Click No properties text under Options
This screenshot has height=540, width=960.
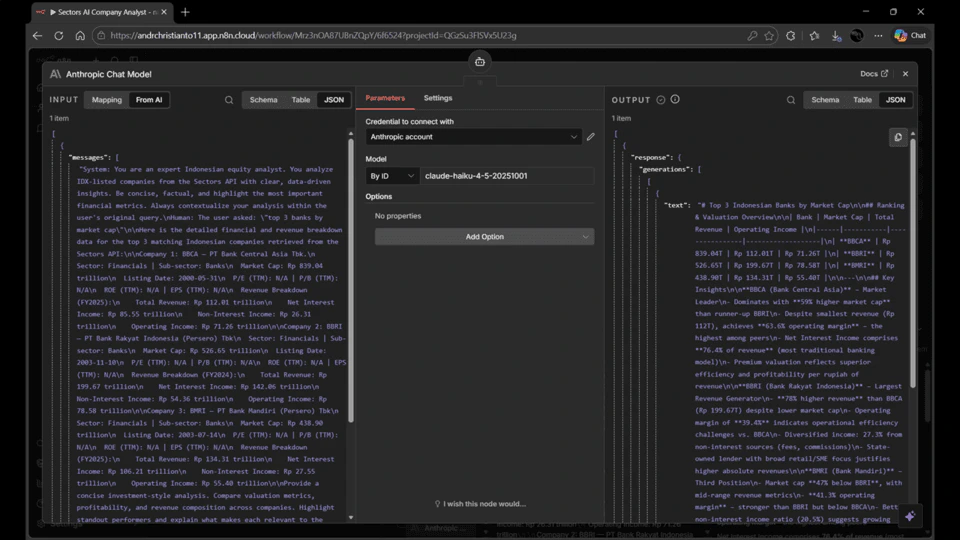398,216
